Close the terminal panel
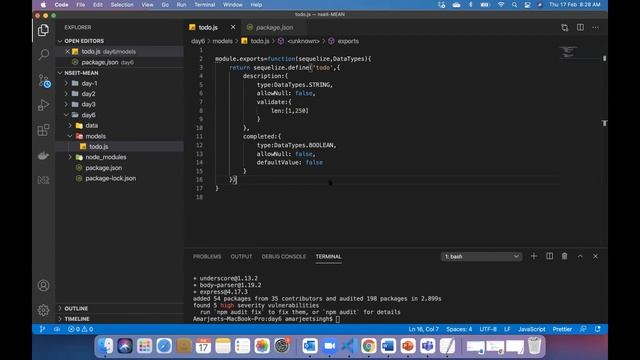Viewport: 640px width, 360px height. coord(596,256)
